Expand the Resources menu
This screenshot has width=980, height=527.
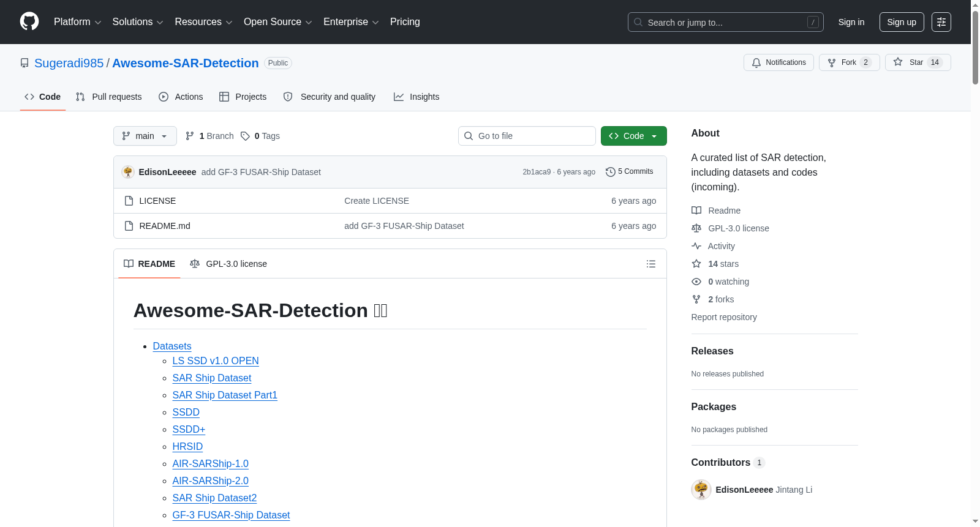coord(203,22)
